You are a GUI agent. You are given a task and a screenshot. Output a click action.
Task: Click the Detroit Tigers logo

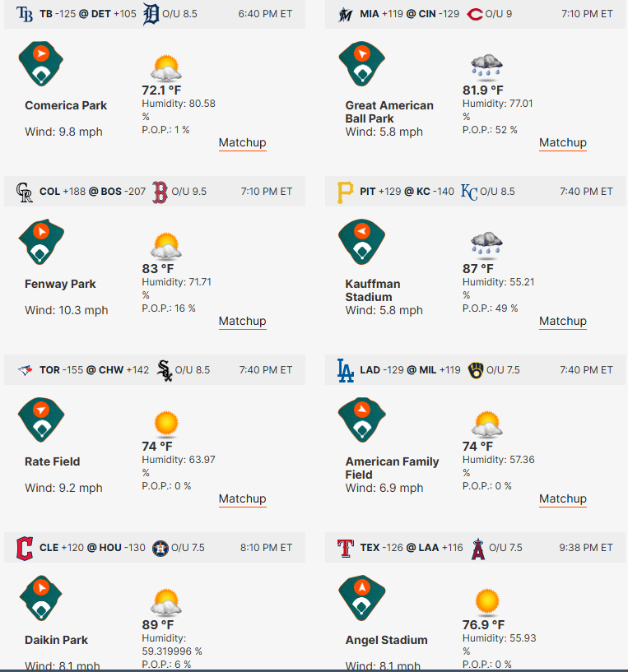[x=151, y=14]
